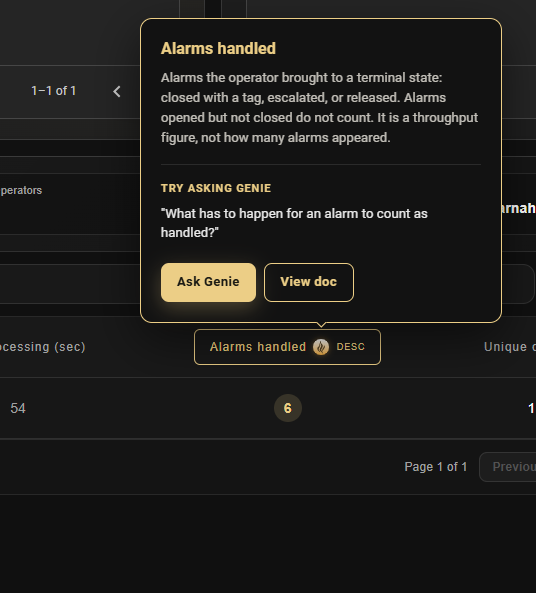Click the Ask Genie button
Viewport: 536px width, 593px height.
pos(208,282)
